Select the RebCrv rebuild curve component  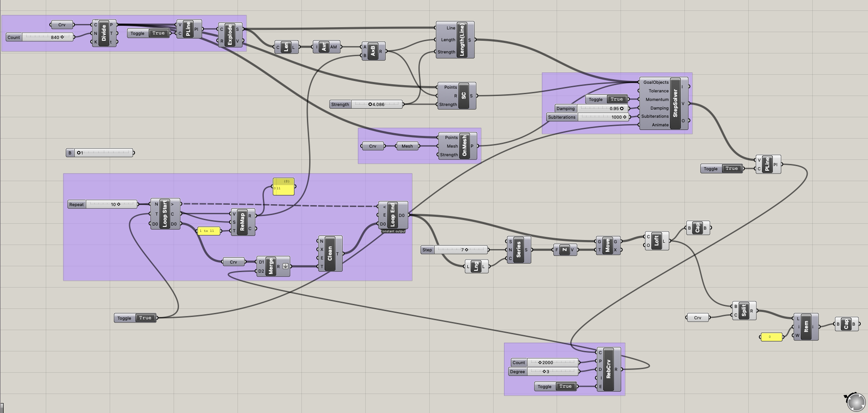(x=608, y=369)
